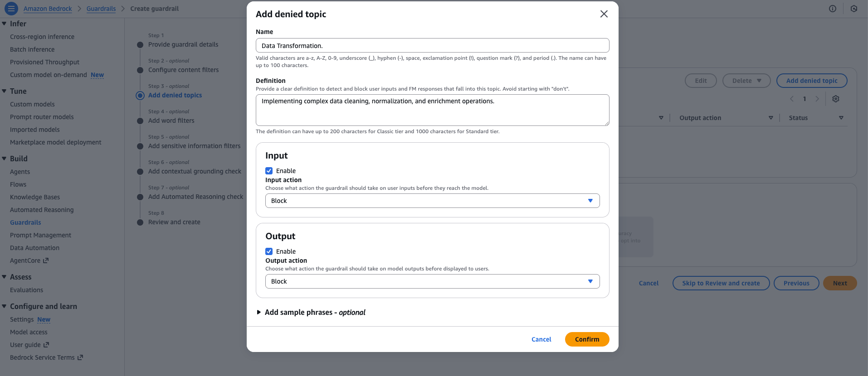This screenshot has width=868, height=376.
Task: Open the hamburger navigation menu icon
Action: (11, 9)
